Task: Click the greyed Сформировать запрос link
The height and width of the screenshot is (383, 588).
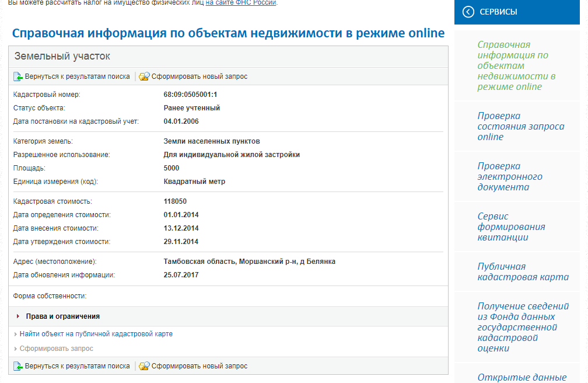Action: (x=56, y=349)
